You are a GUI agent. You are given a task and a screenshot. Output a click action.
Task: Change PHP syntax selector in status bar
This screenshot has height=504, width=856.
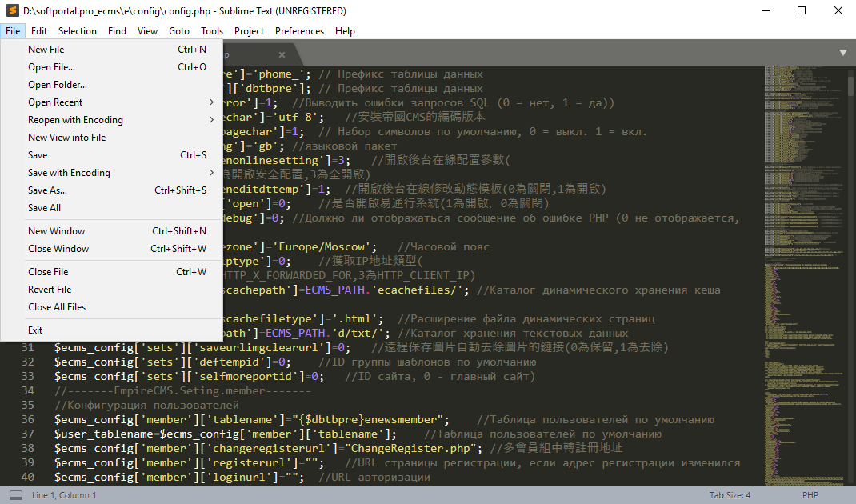810,495
